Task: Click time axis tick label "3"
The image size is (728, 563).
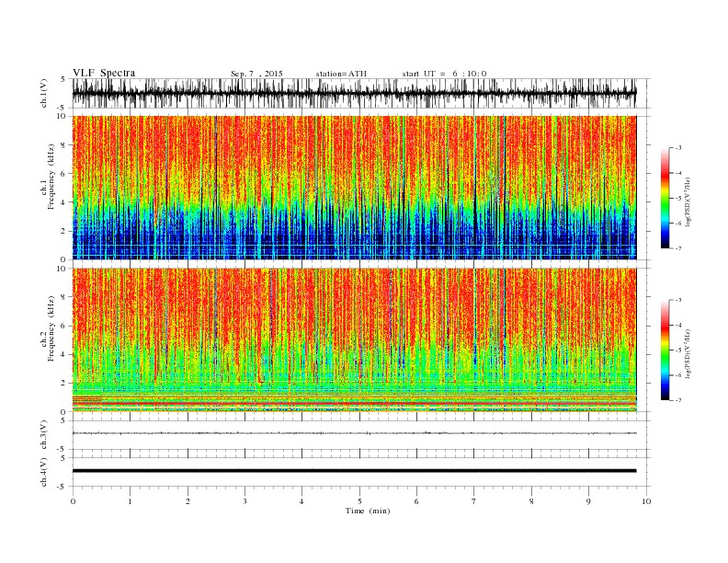Action: [245, 501]
